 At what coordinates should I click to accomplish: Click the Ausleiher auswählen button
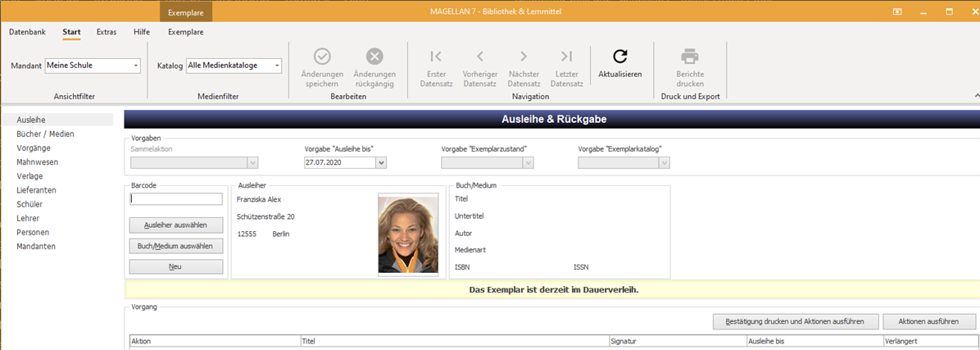[x=175, y=225]
